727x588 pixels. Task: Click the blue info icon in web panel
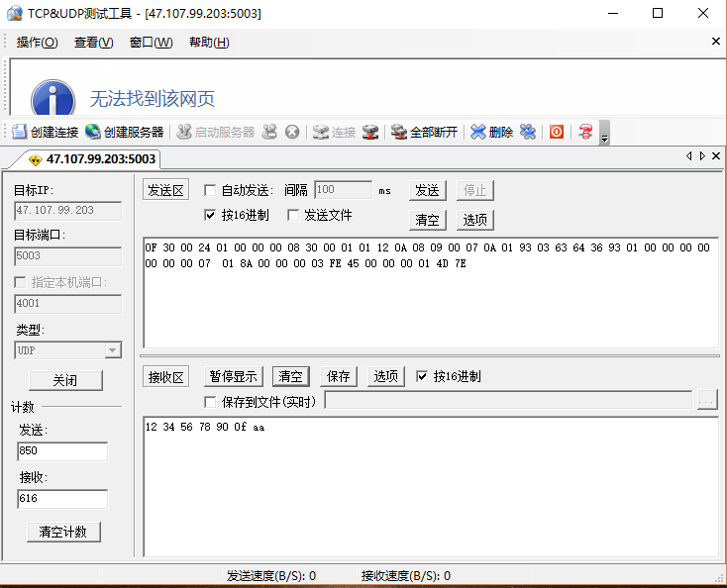click(x=52, y=98)
